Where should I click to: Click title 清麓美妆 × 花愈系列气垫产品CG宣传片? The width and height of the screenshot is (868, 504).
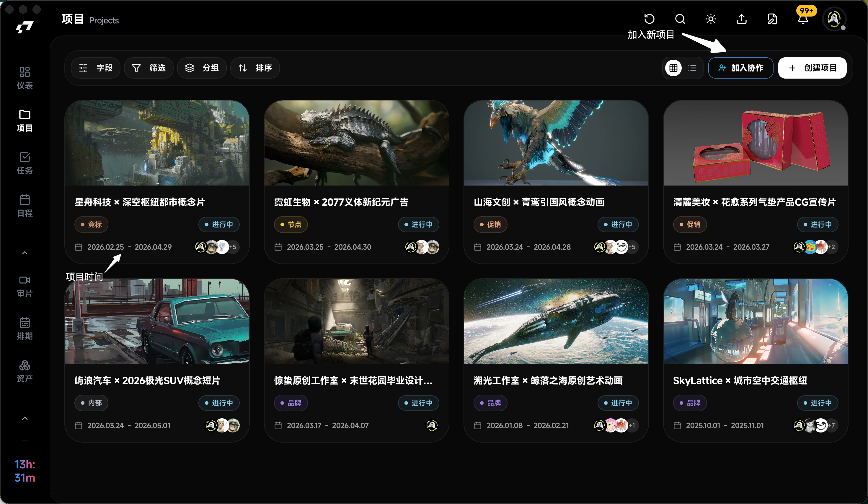[x=754, y=202]
